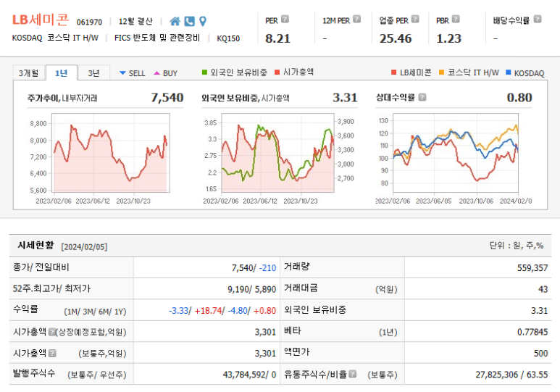Click orange 코스닥 IT H/W legend swatch
The width and height of the screenshot is (560, 392).
441,72
